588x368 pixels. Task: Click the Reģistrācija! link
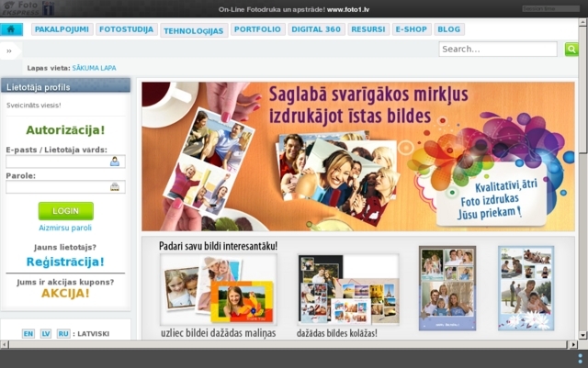65,262
